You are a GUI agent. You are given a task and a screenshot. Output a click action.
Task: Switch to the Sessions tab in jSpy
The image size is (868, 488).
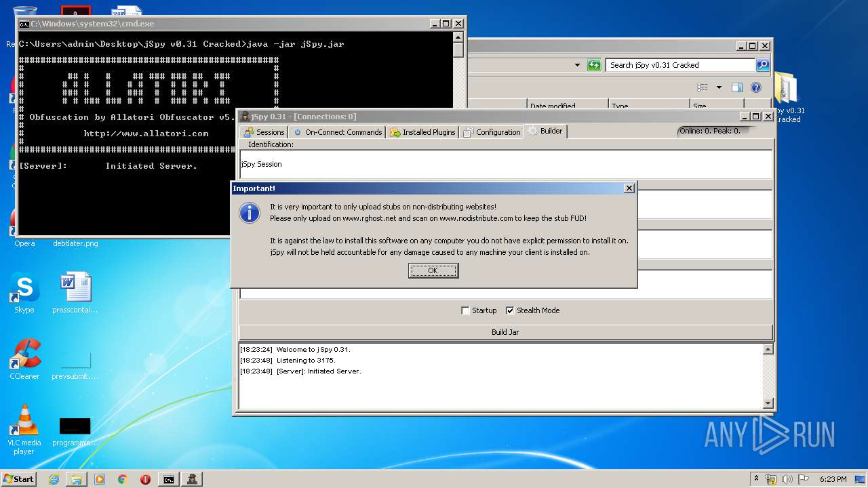point(264,132)
